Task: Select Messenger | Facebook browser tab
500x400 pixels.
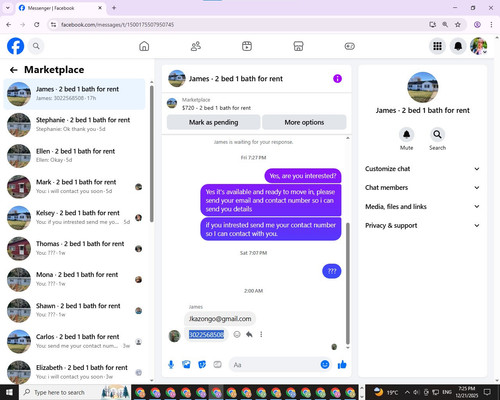Action: pyautogui.click(x=61, y=8)
